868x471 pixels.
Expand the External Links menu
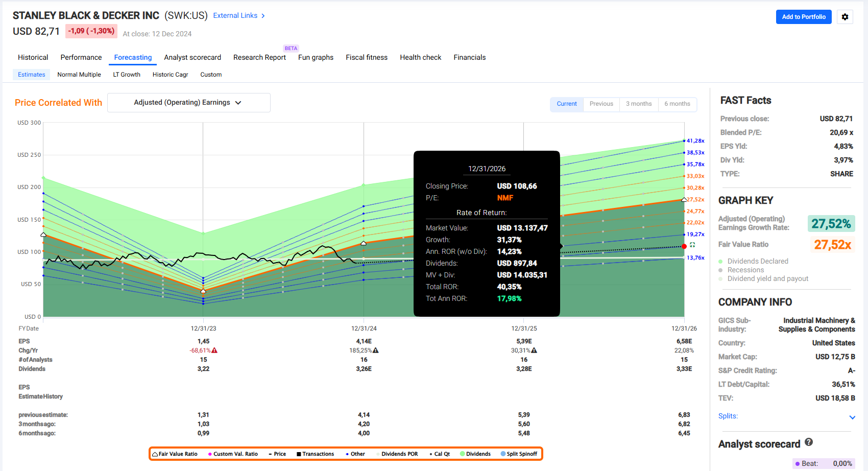point(239,16)
